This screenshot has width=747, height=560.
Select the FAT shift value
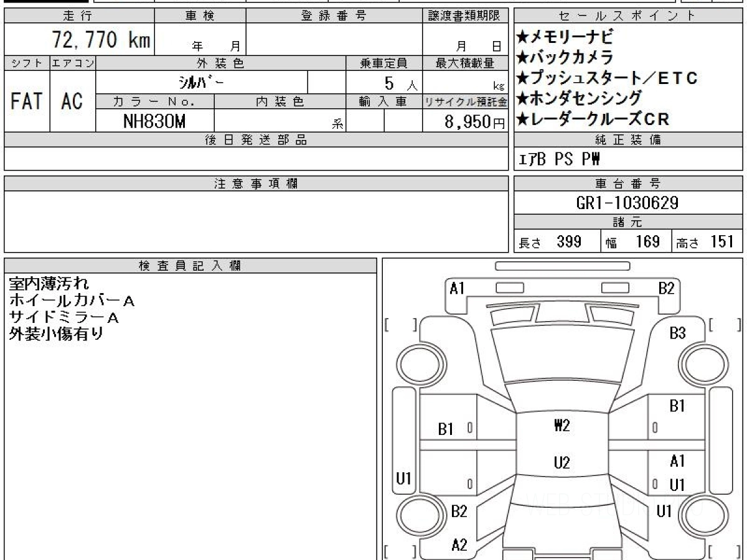pos(27,101)
